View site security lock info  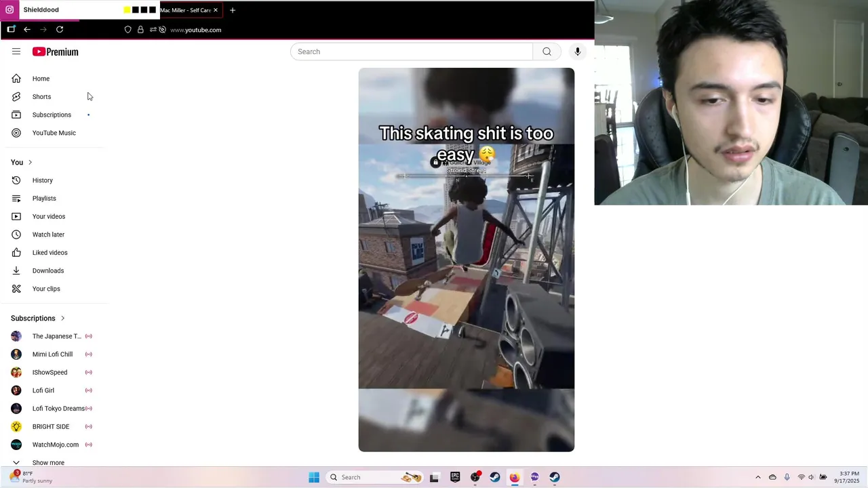[x=140, y=30]
